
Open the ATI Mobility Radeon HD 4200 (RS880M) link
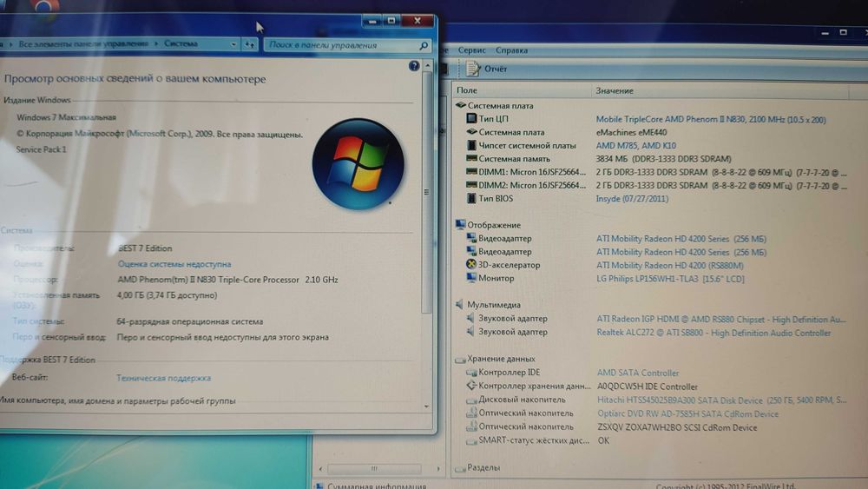coord(669,265)
